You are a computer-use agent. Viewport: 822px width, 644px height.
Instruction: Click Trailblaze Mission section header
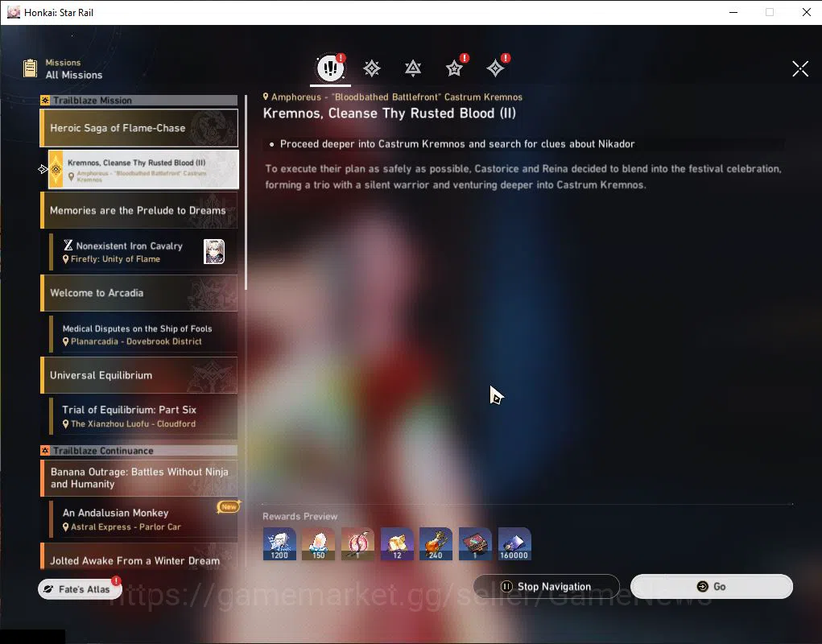(139, 100)
